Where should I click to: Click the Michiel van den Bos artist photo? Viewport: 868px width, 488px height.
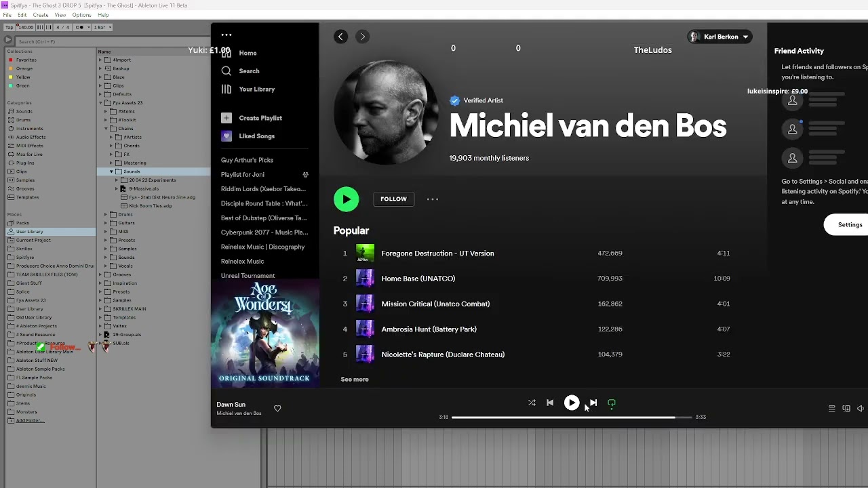pyautogui.click(x=386, y=113)
